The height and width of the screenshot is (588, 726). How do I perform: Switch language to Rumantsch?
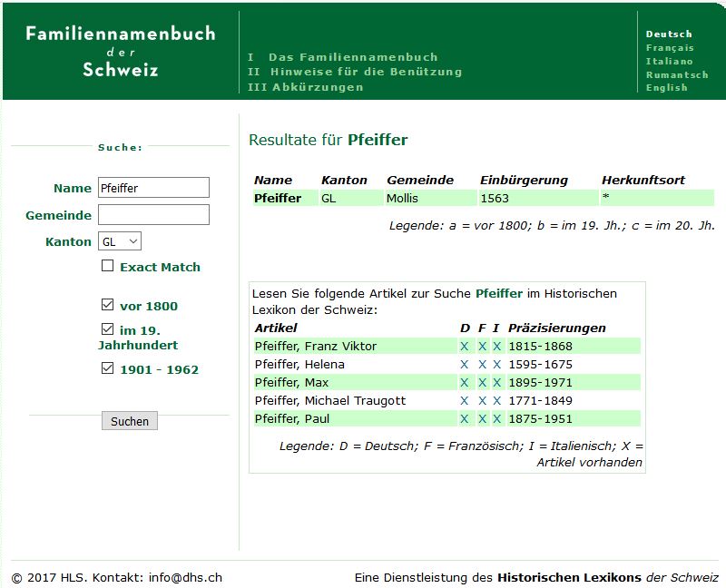(677, 74)
